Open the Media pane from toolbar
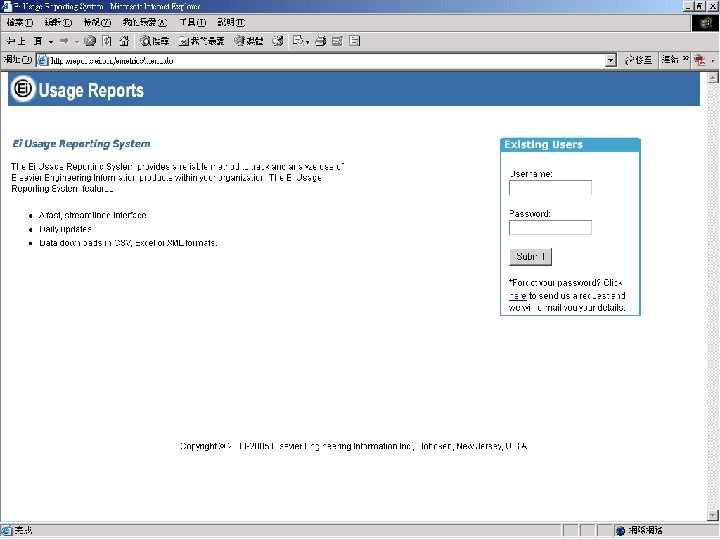Image resolution: width=720 pixels, height=540 pixels. click(248, 41)
